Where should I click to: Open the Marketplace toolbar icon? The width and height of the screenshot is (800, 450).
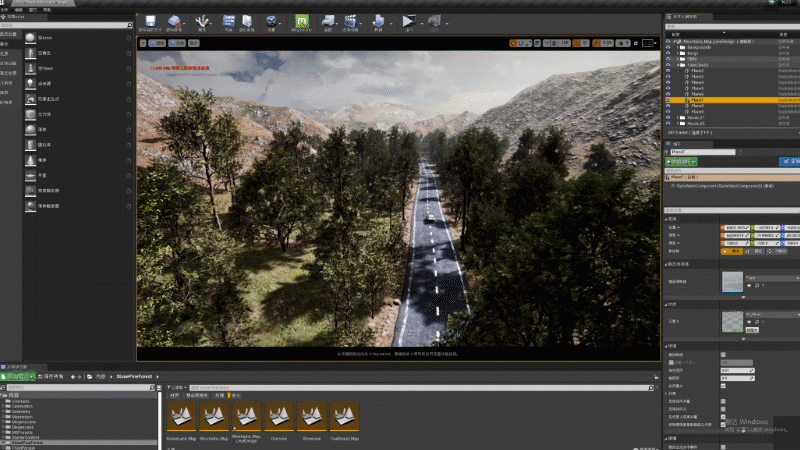(x=247, y=21)
